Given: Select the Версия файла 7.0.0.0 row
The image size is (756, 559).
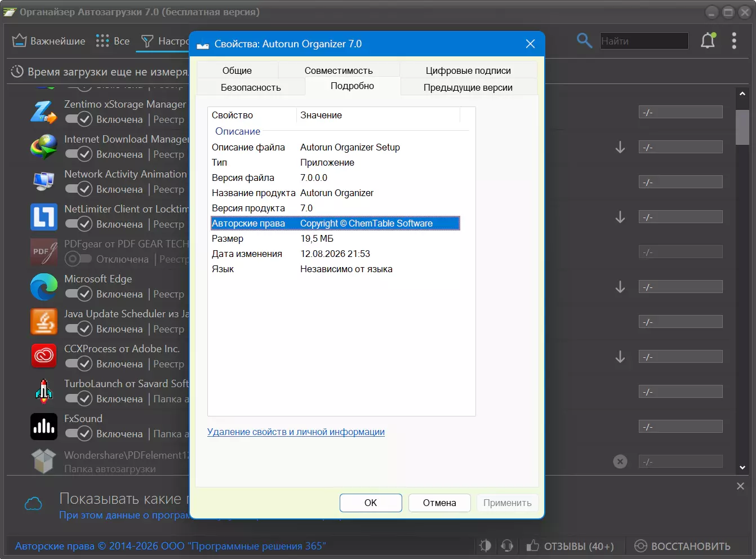Looking at the screenshot, I should click(x=335, y=178).
